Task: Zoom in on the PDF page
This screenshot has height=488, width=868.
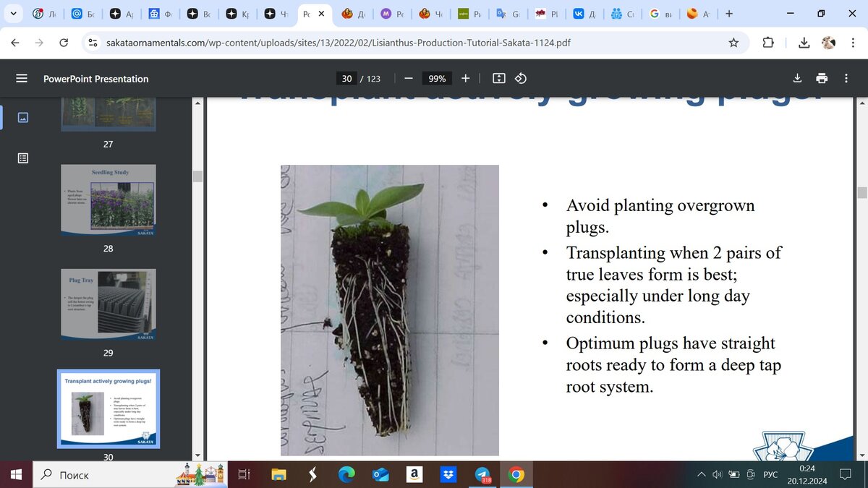Action: [465, 78]
